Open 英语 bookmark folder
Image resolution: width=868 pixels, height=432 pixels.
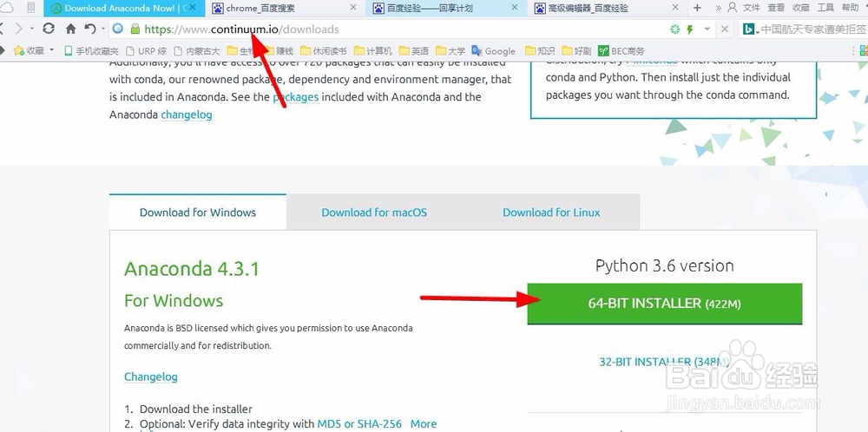tap(414, 51)
